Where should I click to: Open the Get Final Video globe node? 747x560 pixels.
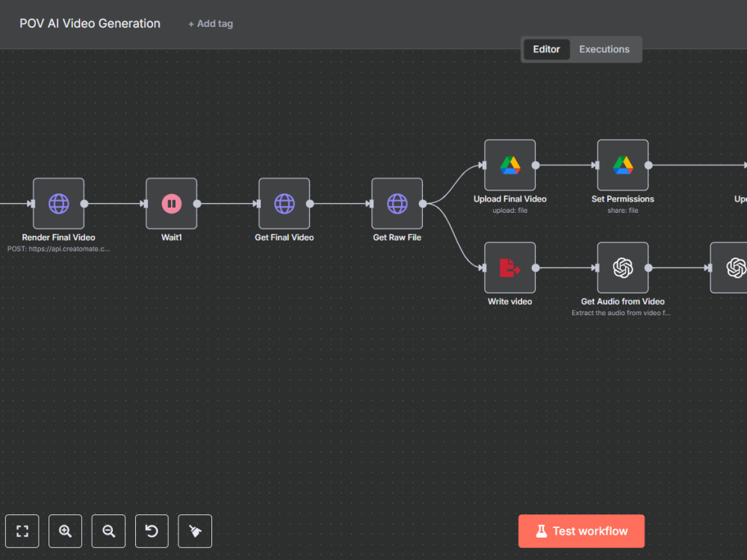pos(285,204)
